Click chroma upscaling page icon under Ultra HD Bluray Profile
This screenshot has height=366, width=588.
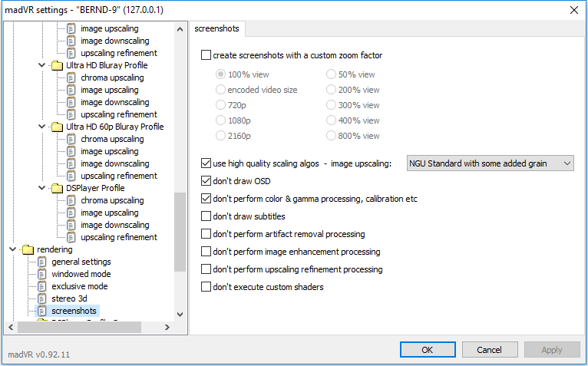click(x=71, y=77)
